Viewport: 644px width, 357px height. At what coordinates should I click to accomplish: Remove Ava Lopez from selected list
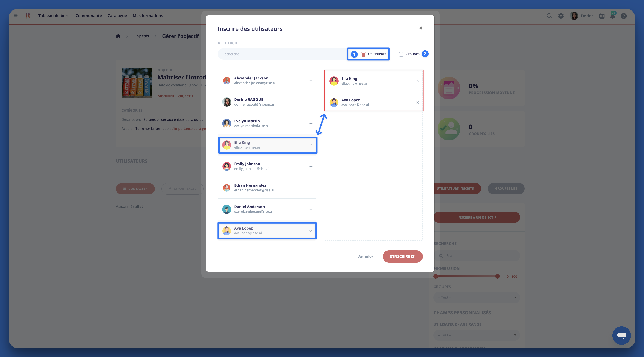coord(417,102)
